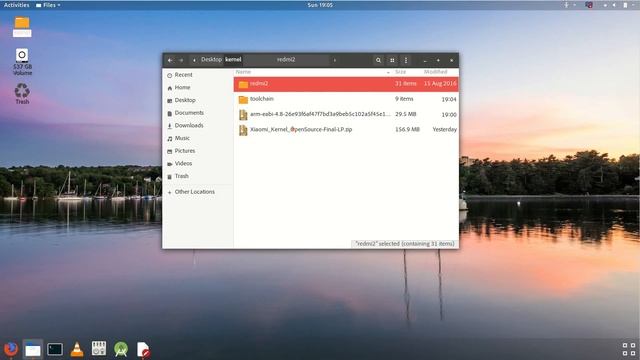Expand path bar left scroll arrow
640x360 pixels.
pos(194,60)
